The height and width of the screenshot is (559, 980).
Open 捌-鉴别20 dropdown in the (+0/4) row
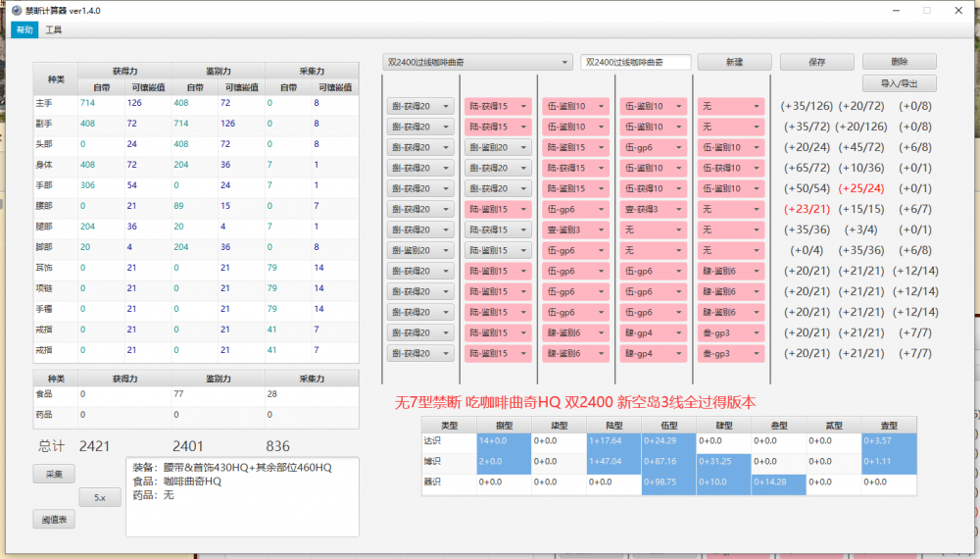420,251
